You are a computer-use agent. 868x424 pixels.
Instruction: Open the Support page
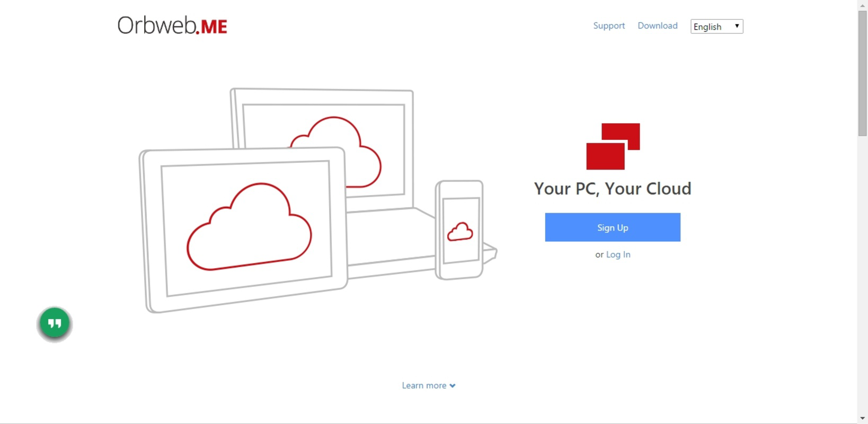609,25
